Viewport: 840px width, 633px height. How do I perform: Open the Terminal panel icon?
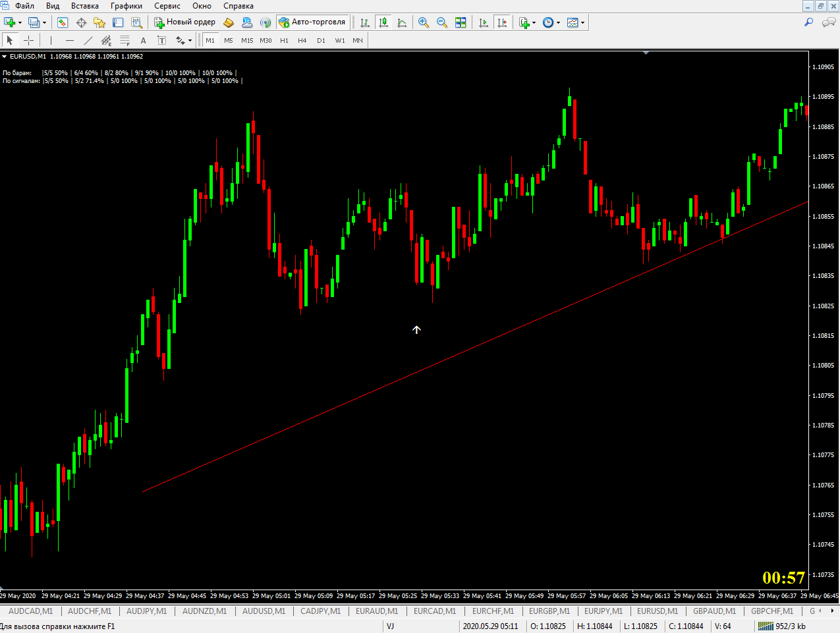[x=118, y=22]
